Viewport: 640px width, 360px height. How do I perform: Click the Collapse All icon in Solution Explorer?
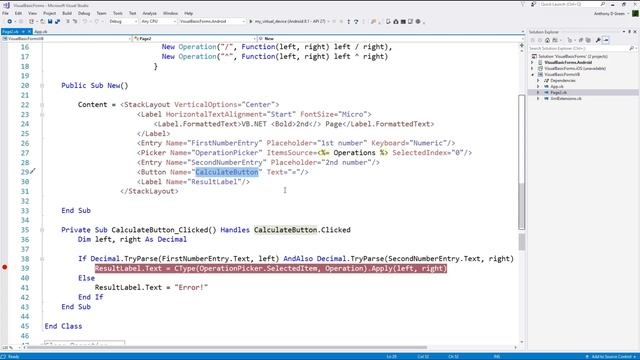[581, 40]
